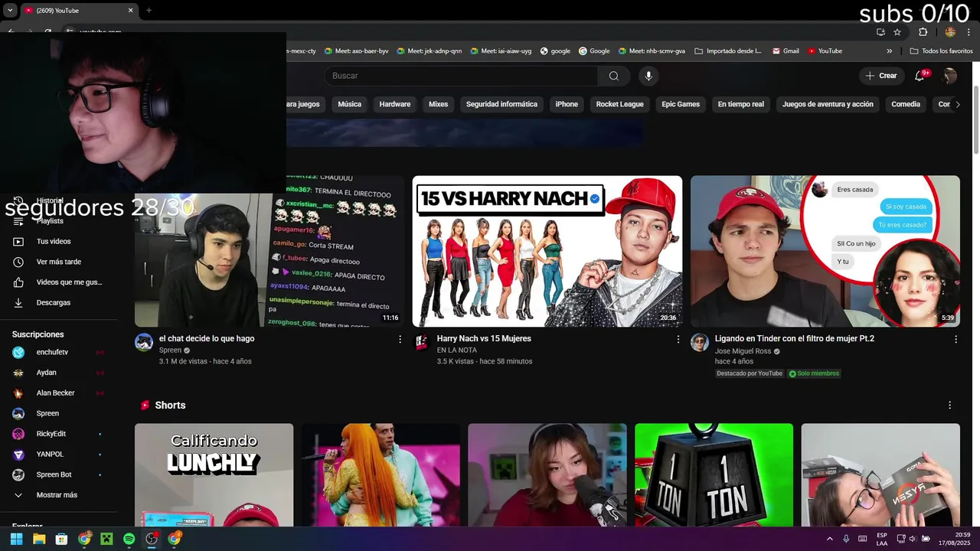Open Chrome three-dot menu
This screenshot has width=980, height=551.
pos(969,32)
